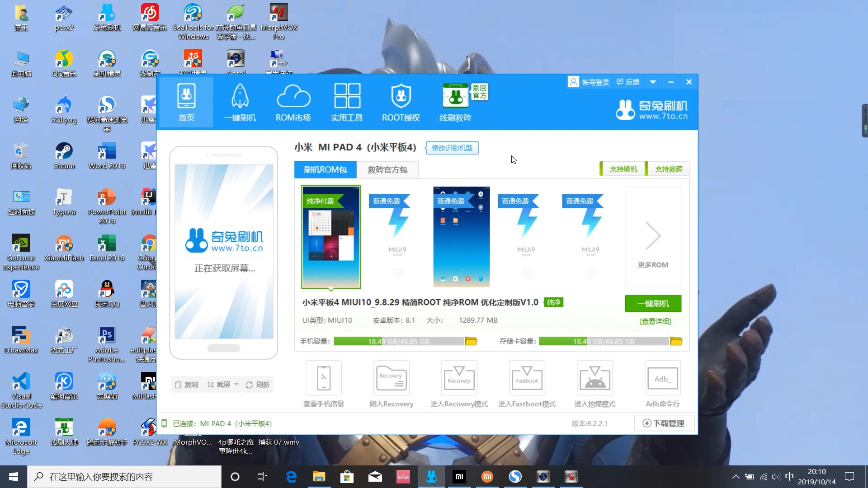Open the 网易云音乐 desktop icon
This screenshot has height=488, width=868.
150,18
